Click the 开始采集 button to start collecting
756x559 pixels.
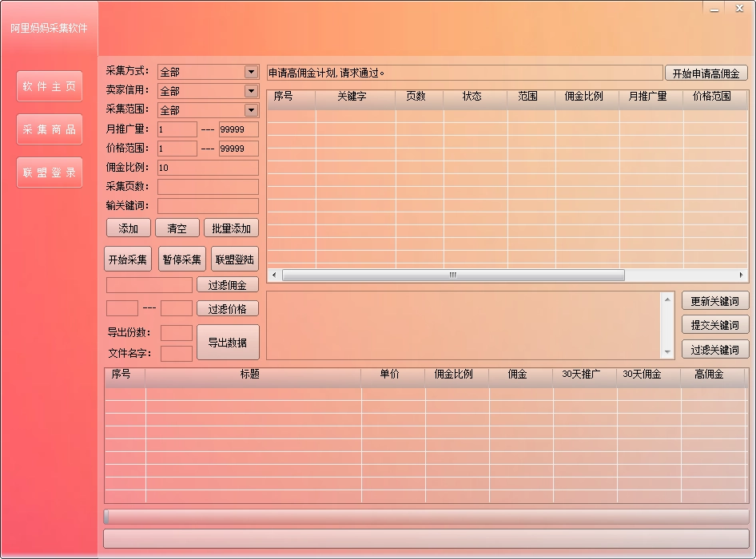click(x=127, y=258)
